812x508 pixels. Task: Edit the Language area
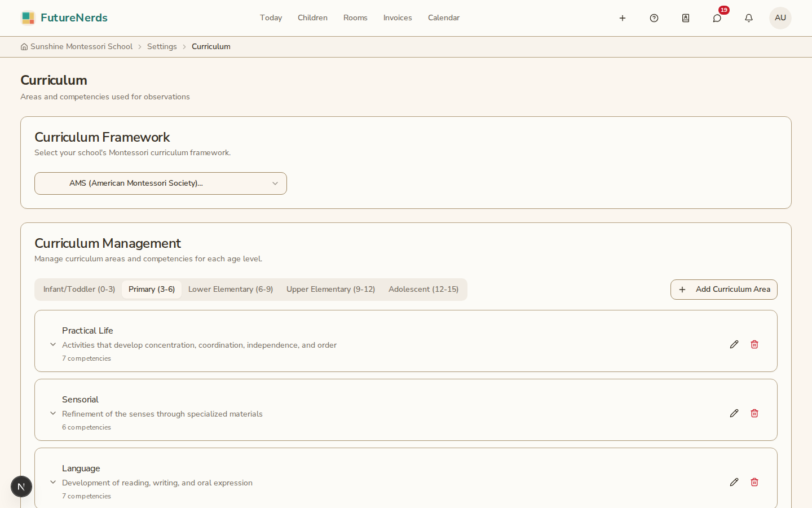click(x=734, y=482)
